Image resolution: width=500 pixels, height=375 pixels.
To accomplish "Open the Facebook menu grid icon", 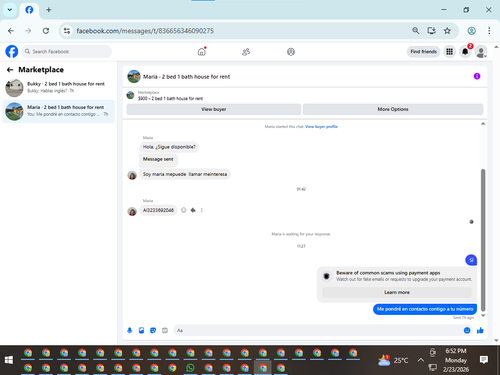I will (x=450, y=52).
